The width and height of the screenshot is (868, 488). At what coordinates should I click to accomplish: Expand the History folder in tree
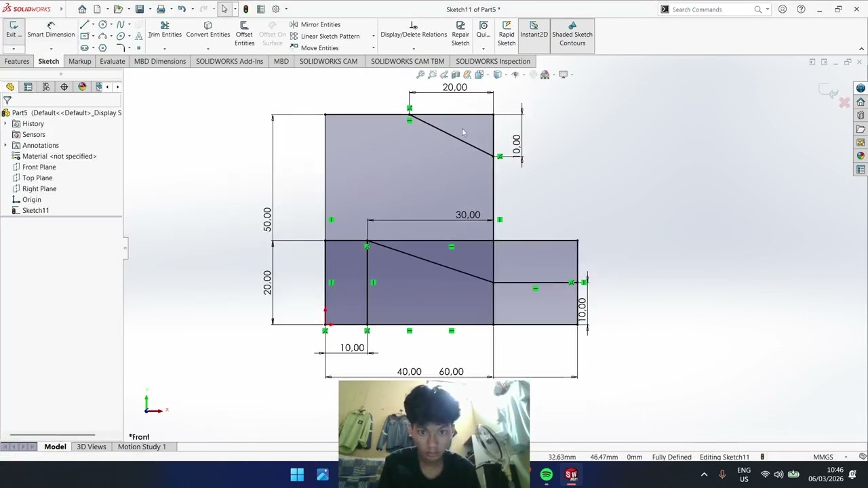(5, 123)
